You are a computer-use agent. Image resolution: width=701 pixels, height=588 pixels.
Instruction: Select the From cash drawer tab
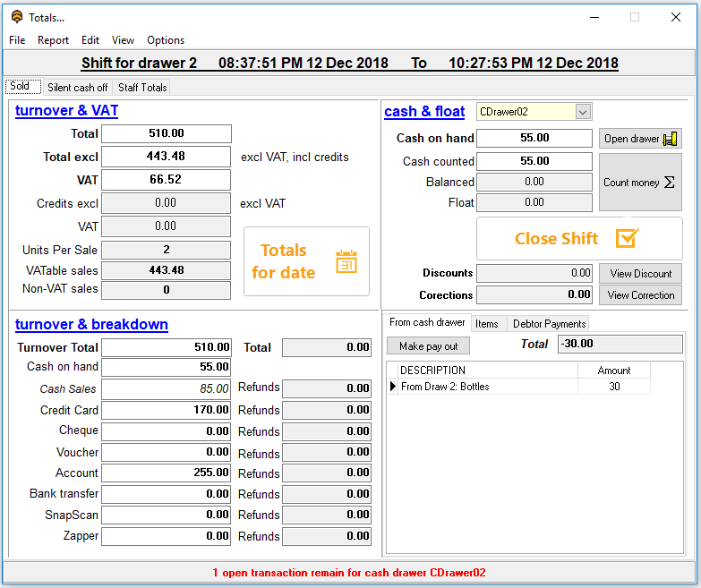coord(427,322)
